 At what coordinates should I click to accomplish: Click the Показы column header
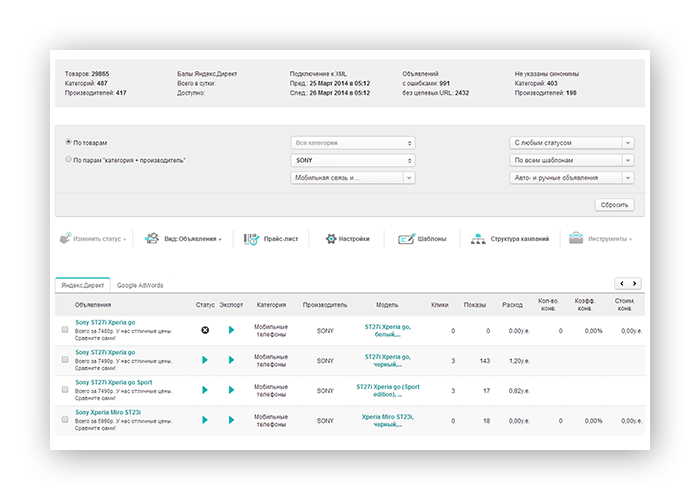pos(475,305)
